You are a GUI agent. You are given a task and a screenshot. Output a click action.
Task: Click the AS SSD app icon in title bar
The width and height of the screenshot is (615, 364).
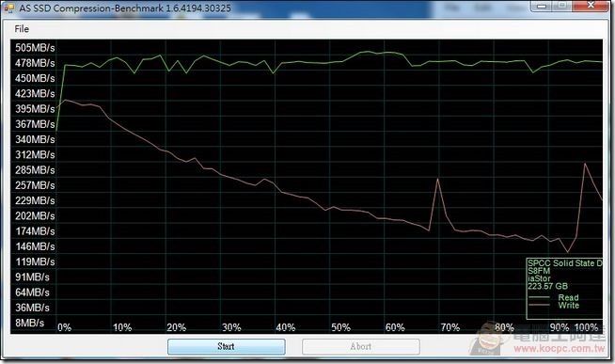coord(8,8)
